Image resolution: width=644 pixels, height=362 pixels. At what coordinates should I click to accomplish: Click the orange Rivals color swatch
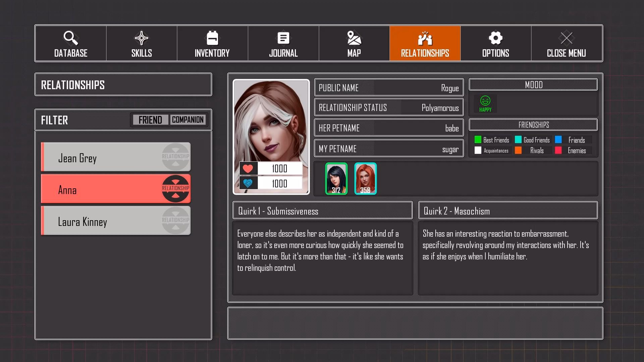(x=518, y=150)
